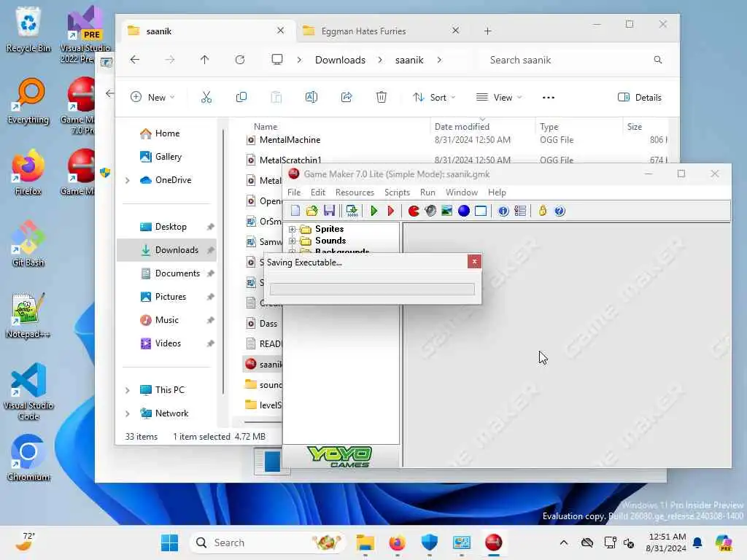The width and height of the screenshot is (747, 560).
Task: Open the New dropdown in Explorer
Action: pyautogui.click(x=152, y=97)
